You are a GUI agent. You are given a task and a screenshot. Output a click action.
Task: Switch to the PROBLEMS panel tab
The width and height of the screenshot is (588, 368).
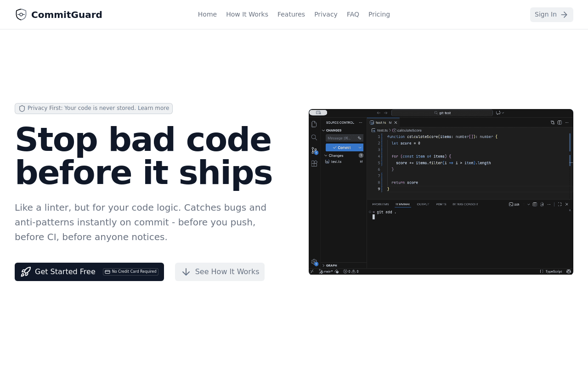(380, 204)
